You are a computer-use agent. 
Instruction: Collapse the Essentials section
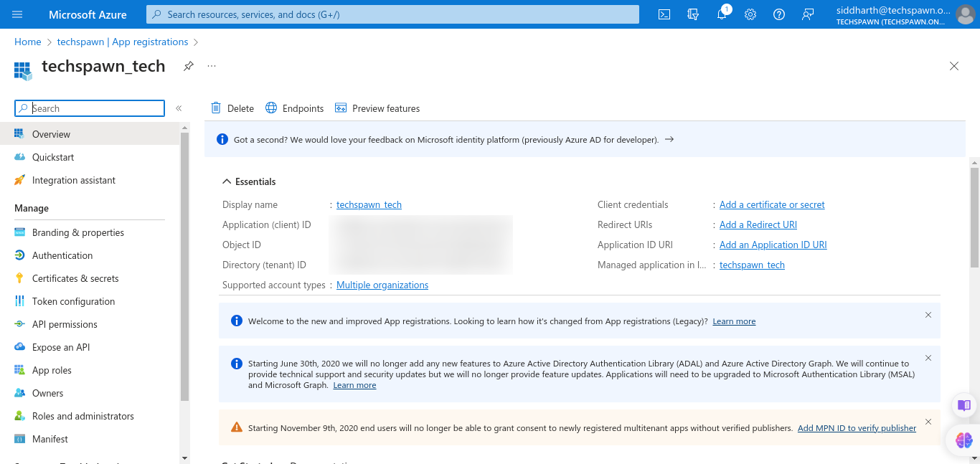(x=227, y=181)
